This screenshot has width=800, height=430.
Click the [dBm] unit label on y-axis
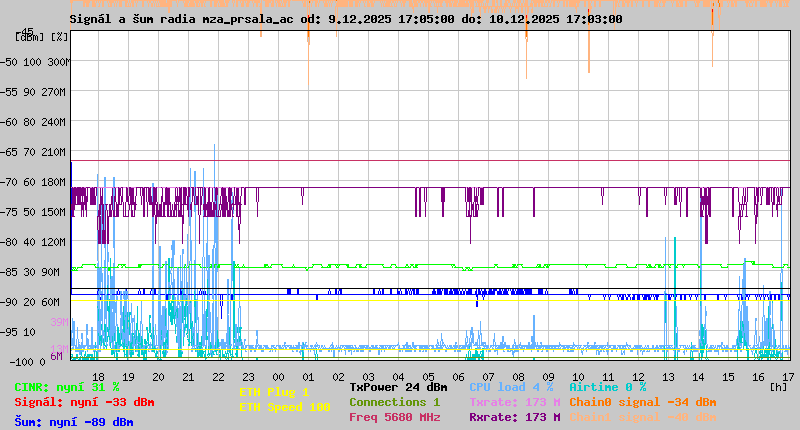pyautogui.click(x=30, y=36)
